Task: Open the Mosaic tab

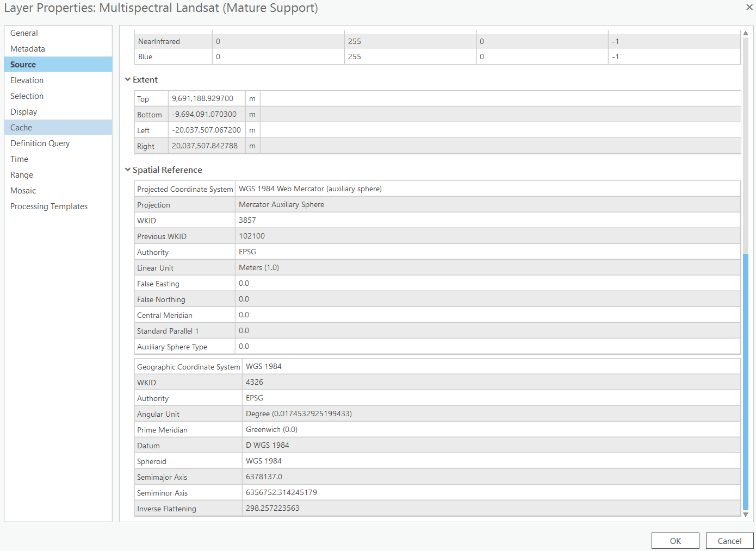Action: coord(23,191)
